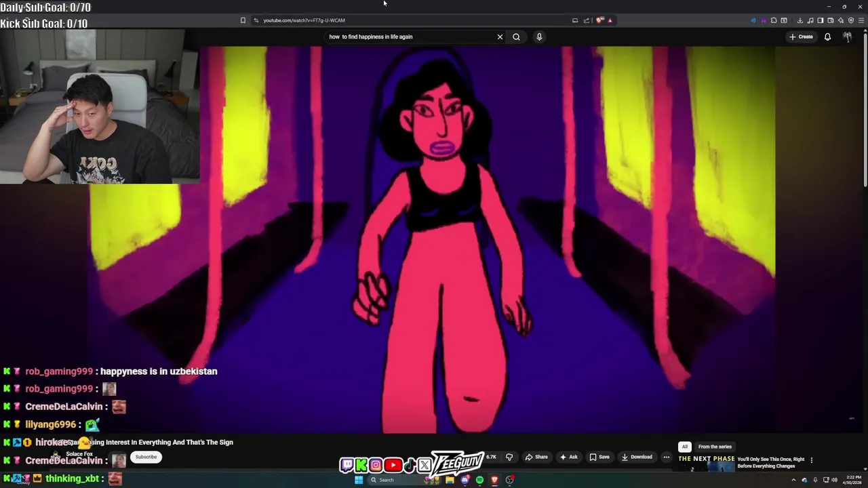Select the All filter chip

685,447
